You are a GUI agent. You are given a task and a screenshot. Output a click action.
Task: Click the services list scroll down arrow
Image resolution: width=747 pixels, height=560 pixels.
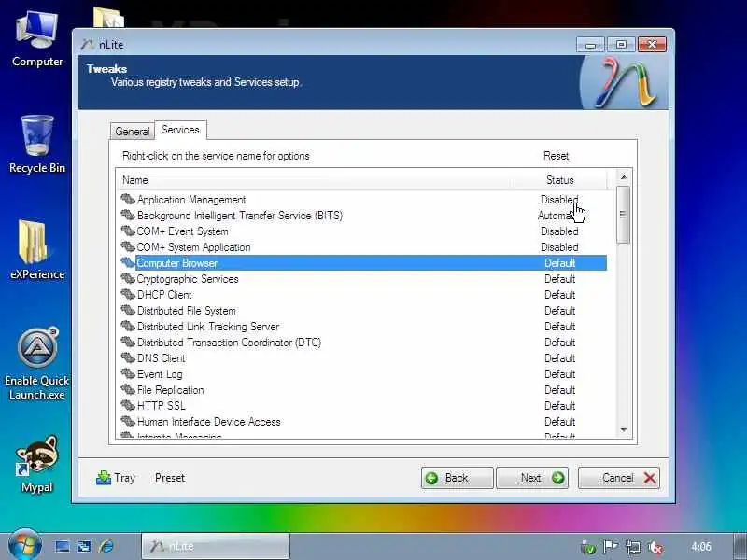click(x=624, y=430)
